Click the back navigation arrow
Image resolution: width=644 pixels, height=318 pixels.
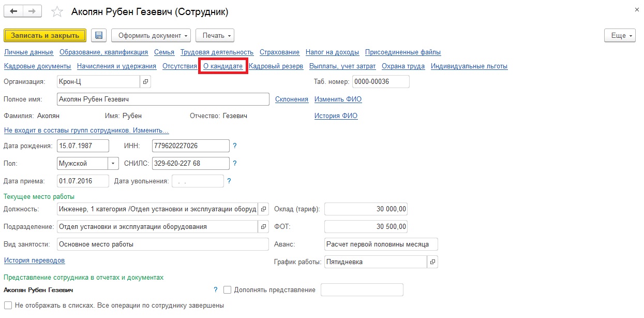pos(13,11)
